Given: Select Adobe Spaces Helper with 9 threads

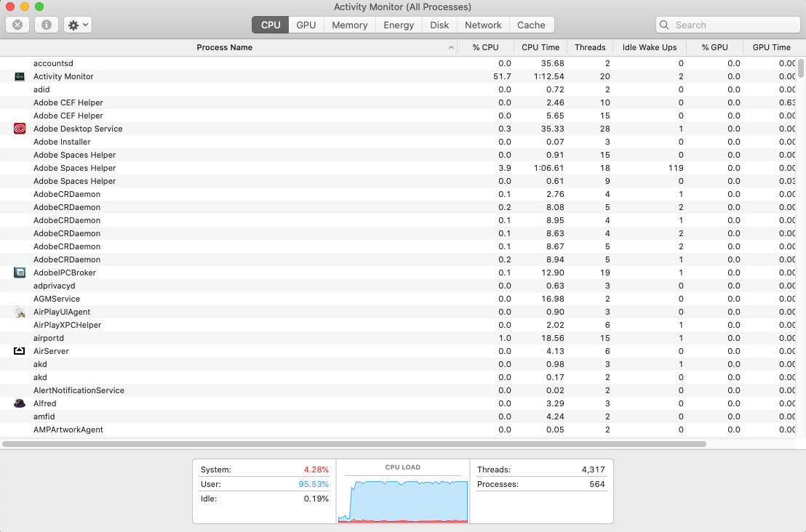Looking at the screenshot, I should tap(399, 181).
